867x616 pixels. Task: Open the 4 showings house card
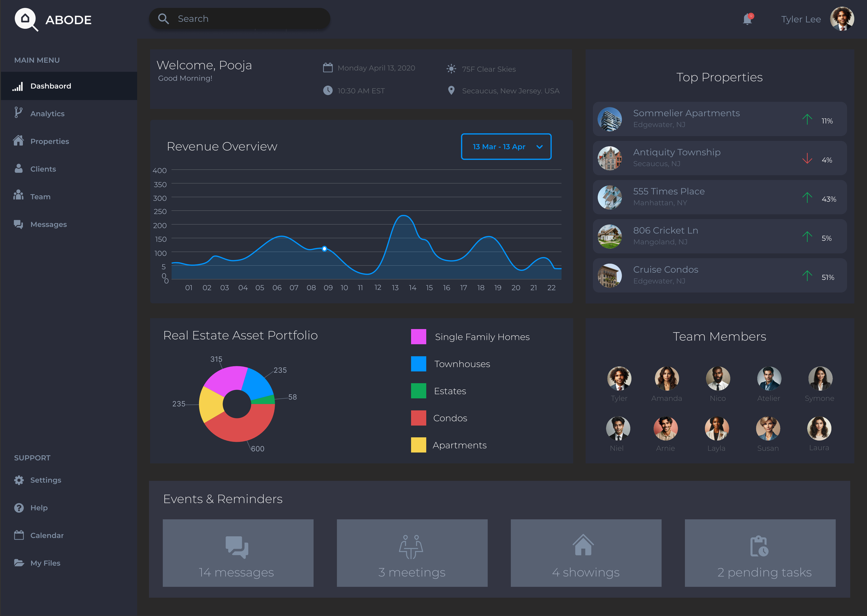pos(586,553)
